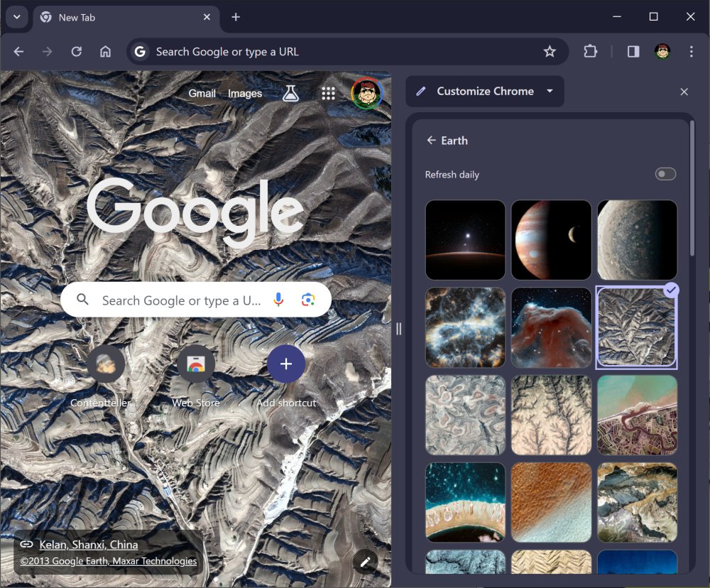Click the Google search box on page
This screenshot has width=710, height=588.
196,300
